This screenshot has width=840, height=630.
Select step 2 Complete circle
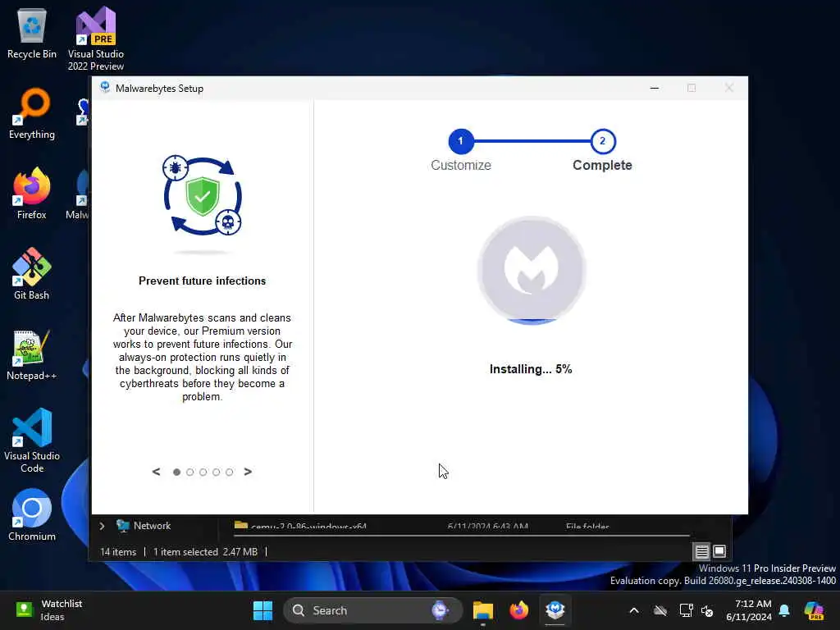click(x=603, y=141)
